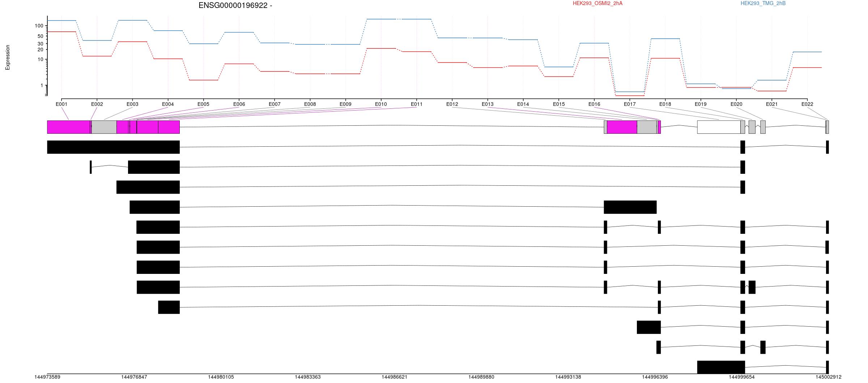Click exon label E009
868x383 pixels.
[x=345, y=104]
